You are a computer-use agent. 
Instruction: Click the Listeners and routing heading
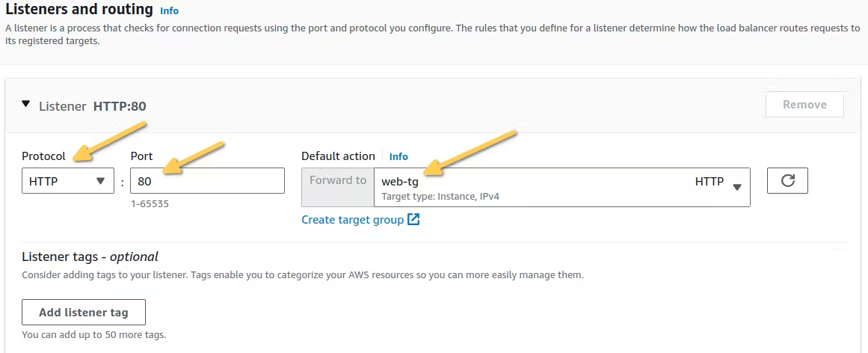(x=79, y=10)
